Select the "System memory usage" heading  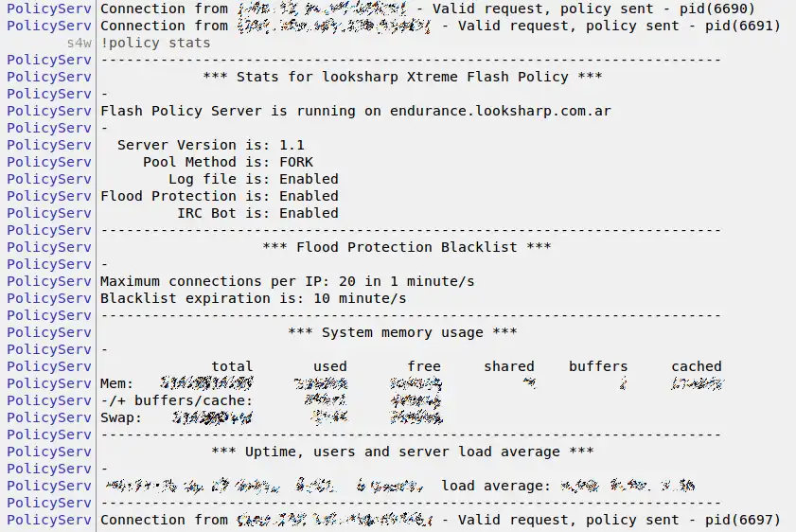402,332
